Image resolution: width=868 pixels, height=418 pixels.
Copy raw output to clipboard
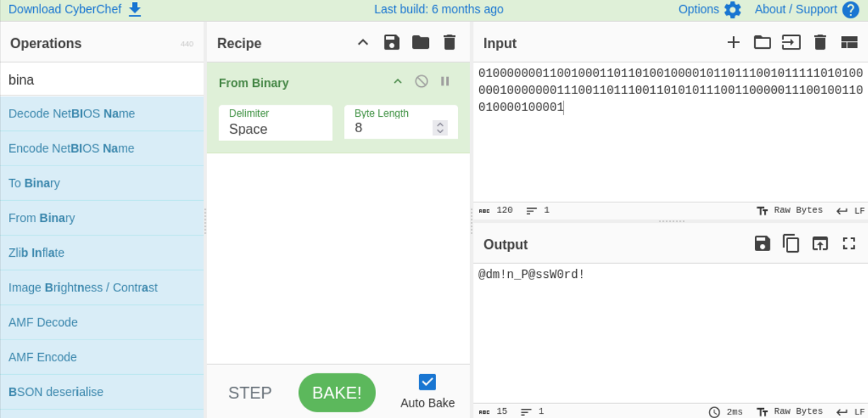click(791, 244)
